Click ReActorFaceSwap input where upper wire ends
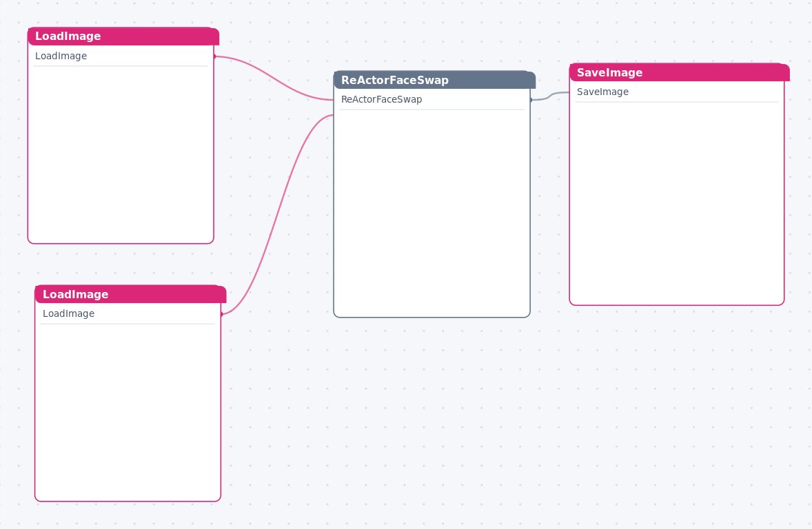 [x=334, y=100]
